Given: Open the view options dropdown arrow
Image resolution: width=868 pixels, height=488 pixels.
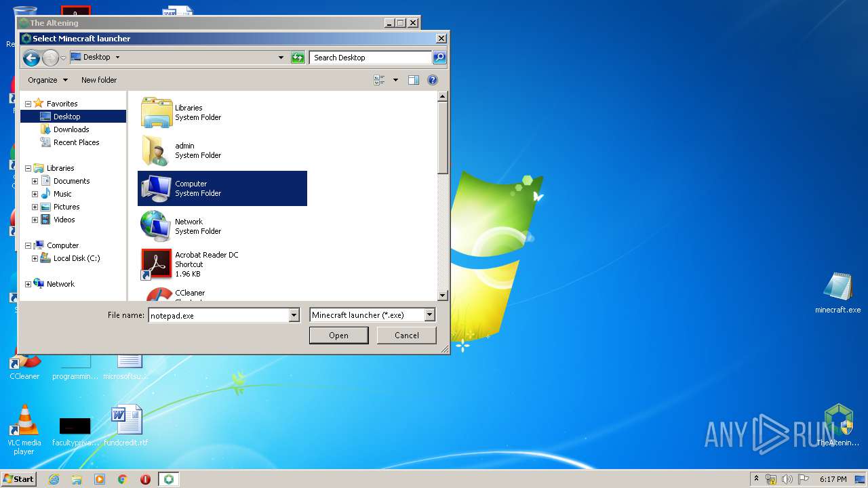Looking at the screenshot, I should coord(395,80).
